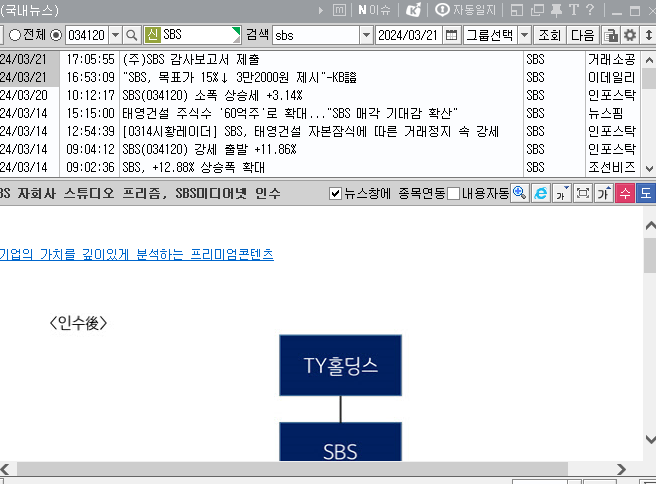Click the fit-to-screen frame icon

pyautogui.click(x=582, y=193)
